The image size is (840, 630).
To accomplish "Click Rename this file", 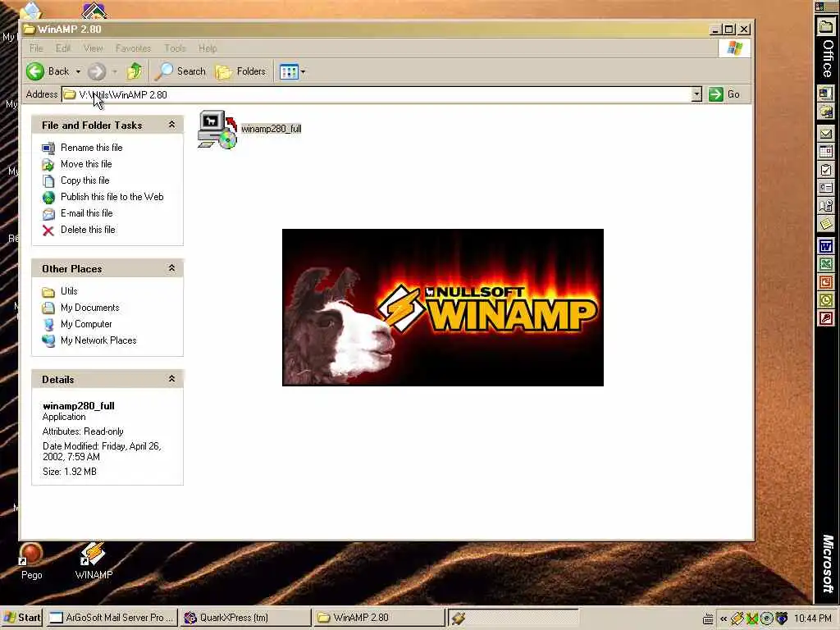I will [x=92, y=148].
